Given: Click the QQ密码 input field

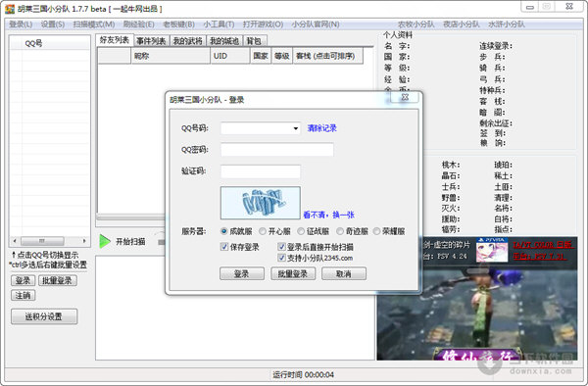Looking at the screenshot, I should (x=276, y=150).
